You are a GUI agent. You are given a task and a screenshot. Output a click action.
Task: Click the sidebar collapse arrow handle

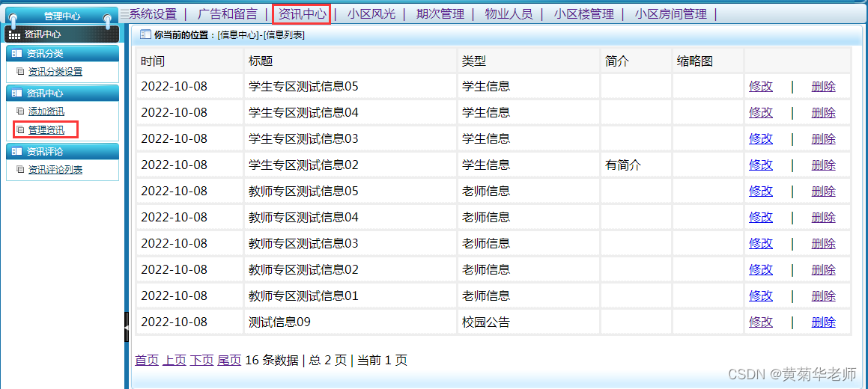127,327
